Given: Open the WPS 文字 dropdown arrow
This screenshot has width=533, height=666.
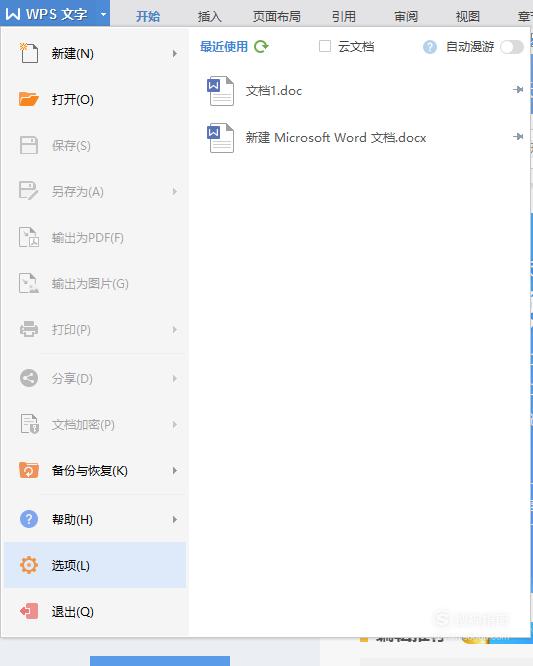Looking at the screenshot, I should [x=103, y=14].
